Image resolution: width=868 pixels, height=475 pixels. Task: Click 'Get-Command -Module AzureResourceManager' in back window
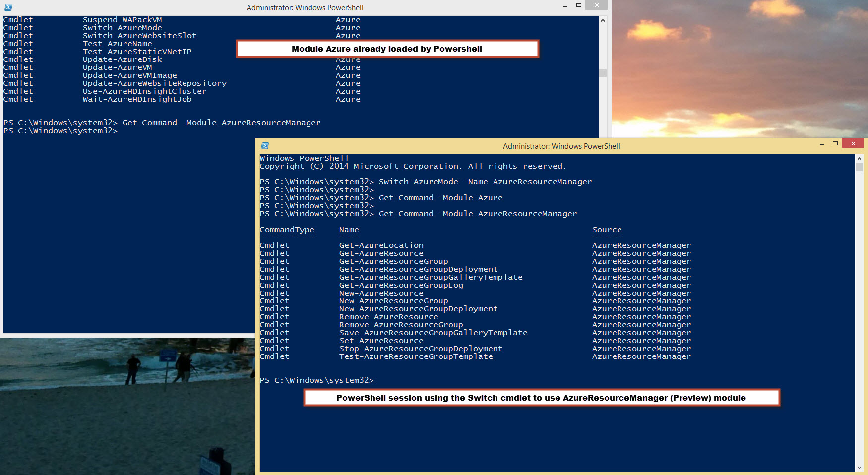coord(222,123)
